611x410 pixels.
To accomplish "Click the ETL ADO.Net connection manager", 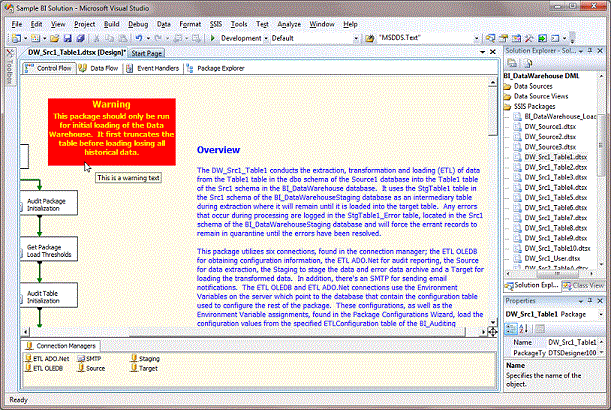I will coord(47,359).
